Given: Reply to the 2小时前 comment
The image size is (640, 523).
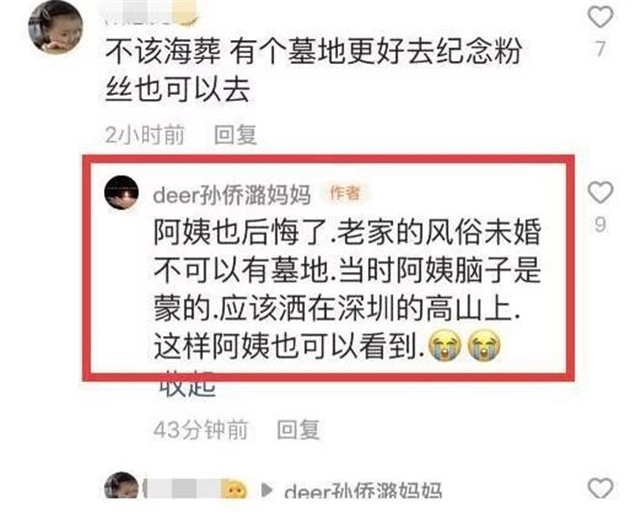Looking at the screenshot, I should click(x=236, y=135).
